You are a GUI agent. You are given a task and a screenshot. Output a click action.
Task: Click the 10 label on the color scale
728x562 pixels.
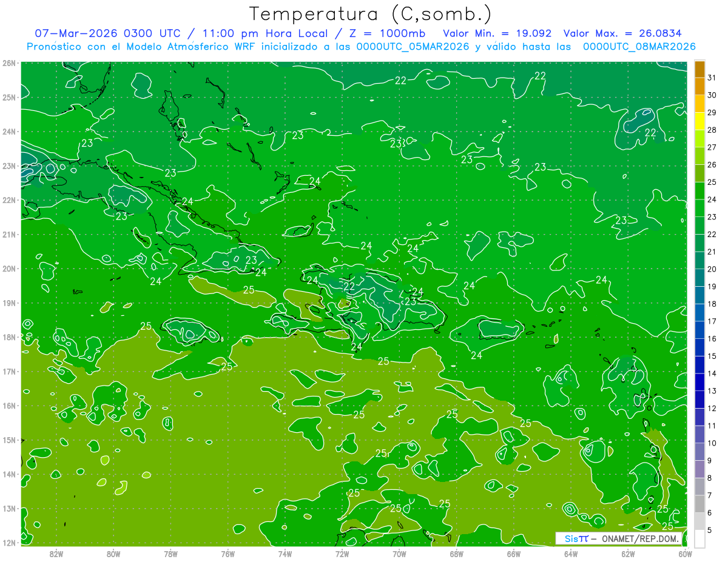point(712,443)
